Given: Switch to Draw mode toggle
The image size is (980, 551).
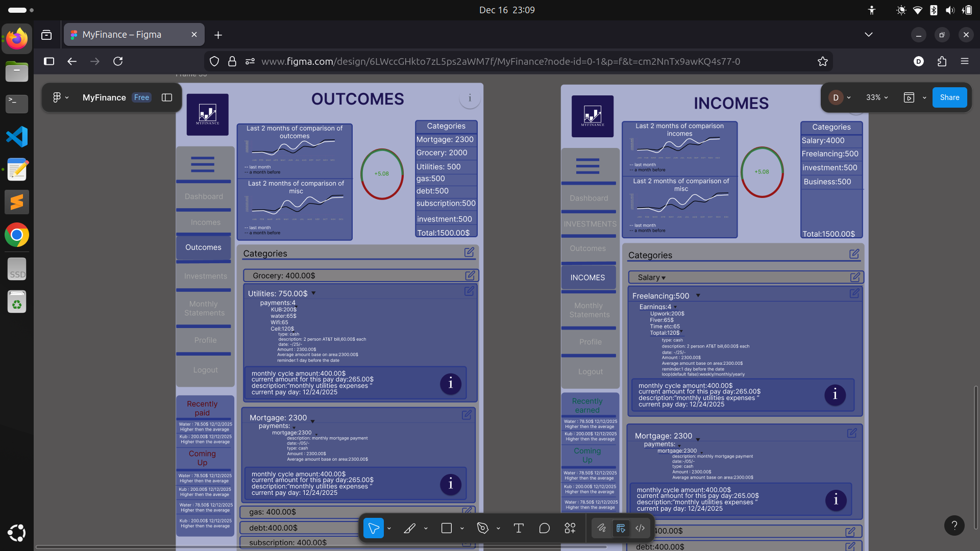Looking at the screenshot, I should pos(602,529).
